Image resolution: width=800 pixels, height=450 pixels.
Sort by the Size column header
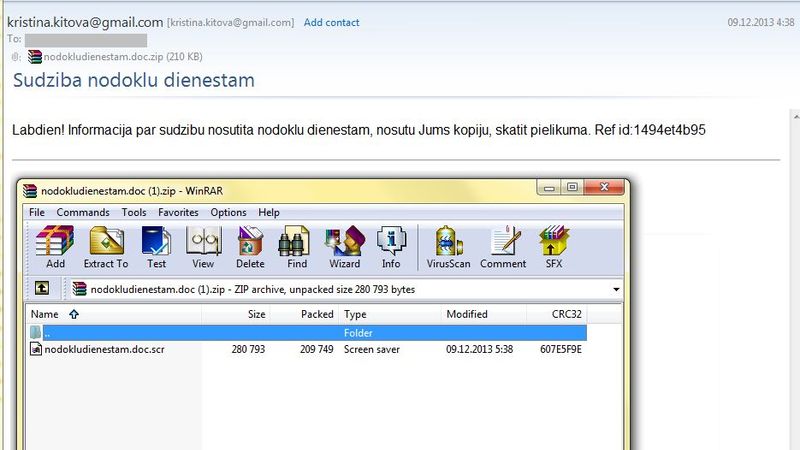tap(235, 314)
